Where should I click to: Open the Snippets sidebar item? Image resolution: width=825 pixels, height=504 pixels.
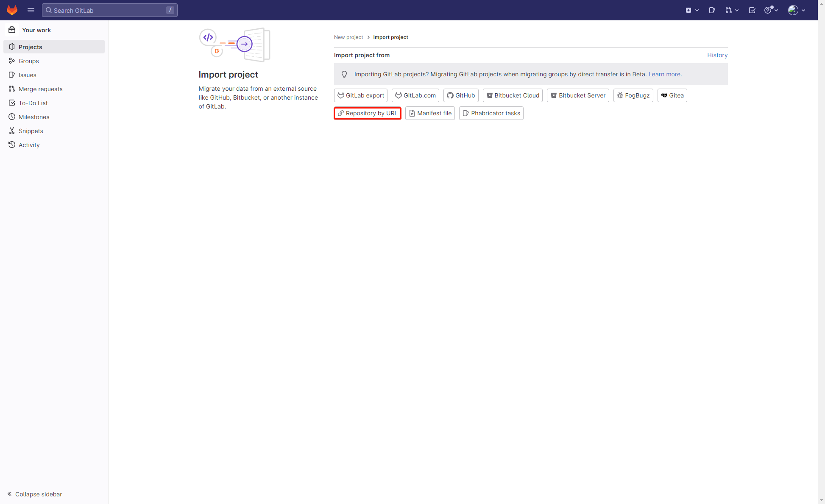(31, 131)
